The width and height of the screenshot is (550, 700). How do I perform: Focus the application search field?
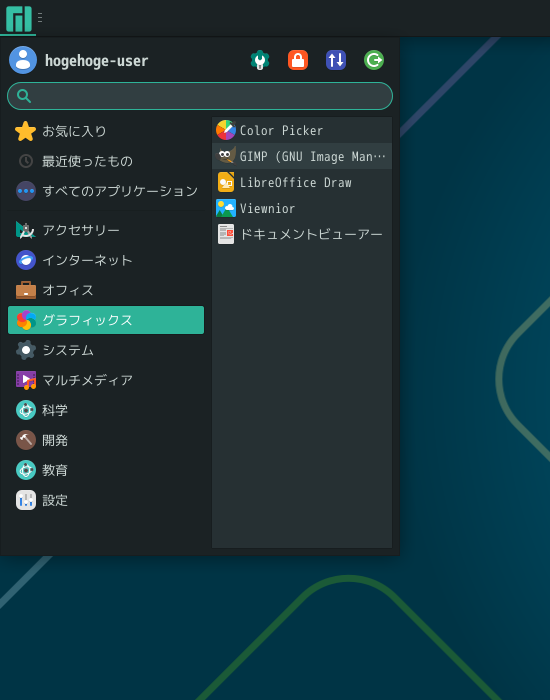coord(200,96)
